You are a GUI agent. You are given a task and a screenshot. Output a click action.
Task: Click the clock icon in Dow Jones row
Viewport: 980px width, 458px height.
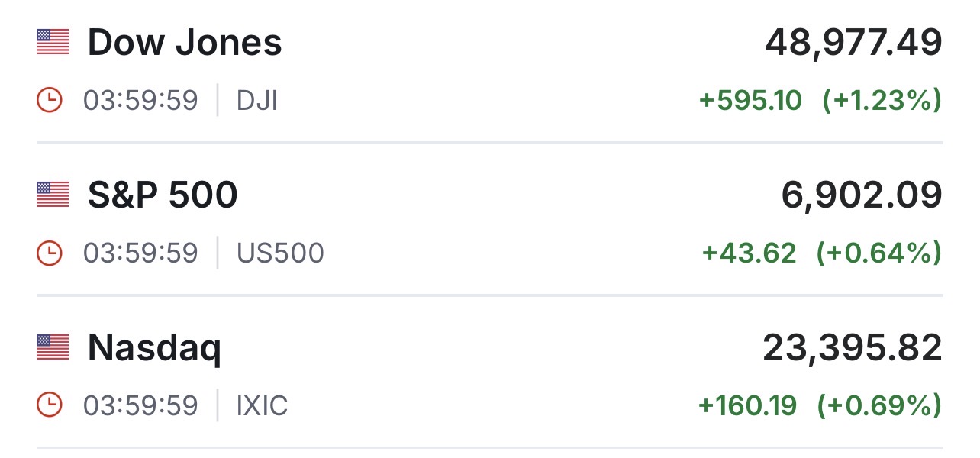coord(49,100)
